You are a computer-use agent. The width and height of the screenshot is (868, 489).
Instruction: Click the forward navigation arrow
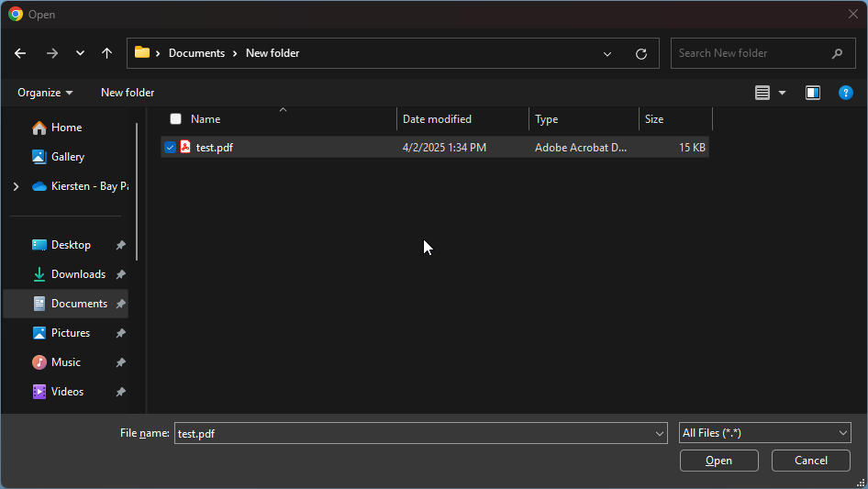(52, 53)
